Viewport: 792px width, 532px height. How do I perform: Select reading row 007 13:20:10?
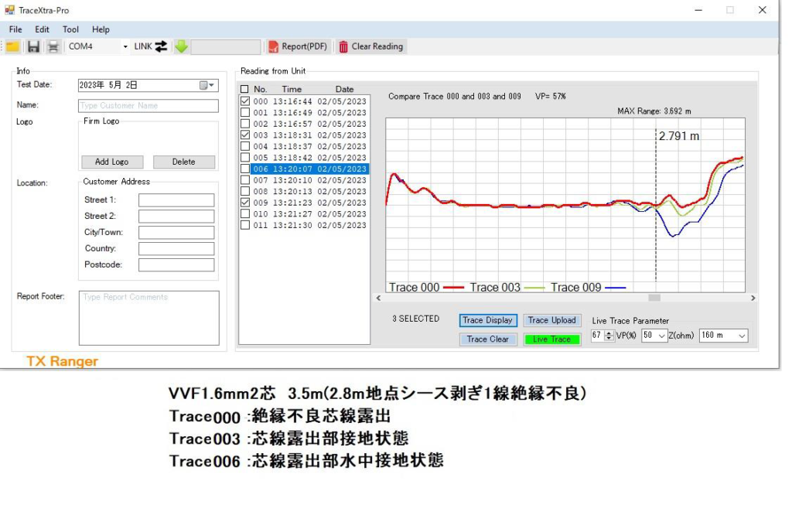click(x=309, y=180)
